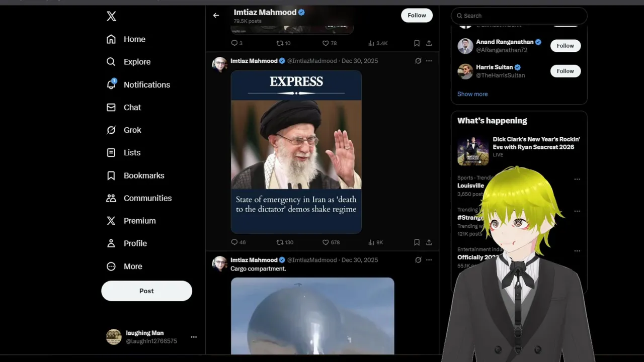Open Grok in sidebar
The width and height of the screenshot is (644, 362).
pyautogui.click(x=123, y=130)
